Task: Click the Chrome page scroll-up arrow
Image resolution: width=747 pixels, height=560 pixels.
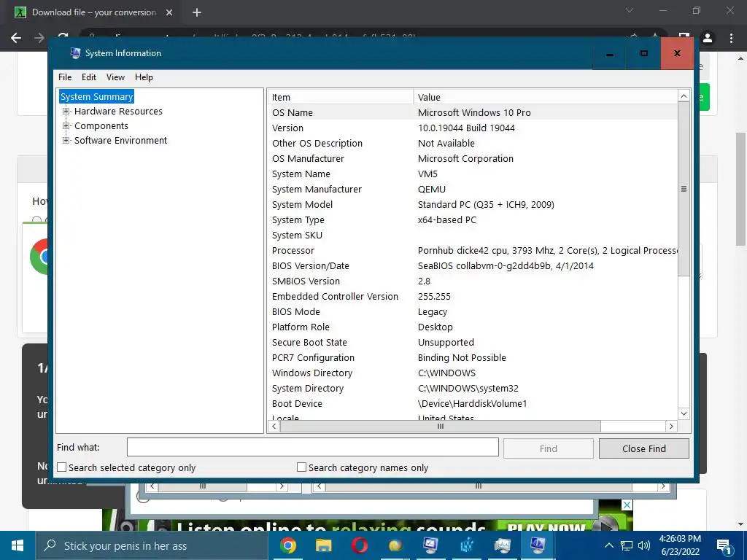Action: pos(741,59)
